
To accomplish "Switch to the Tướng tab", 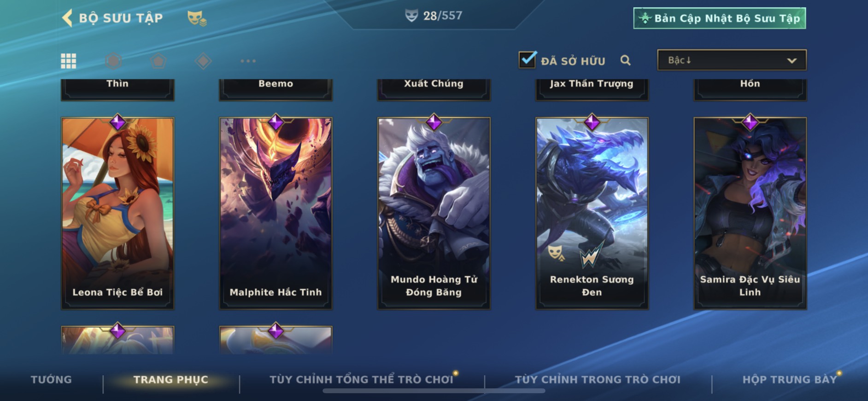I will tap(51, 380).
